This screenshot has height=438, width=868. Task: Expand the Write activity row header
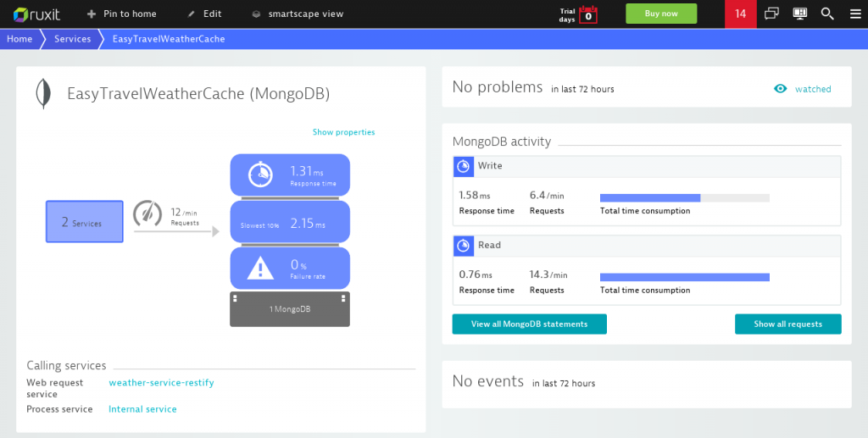pos(647,166)
